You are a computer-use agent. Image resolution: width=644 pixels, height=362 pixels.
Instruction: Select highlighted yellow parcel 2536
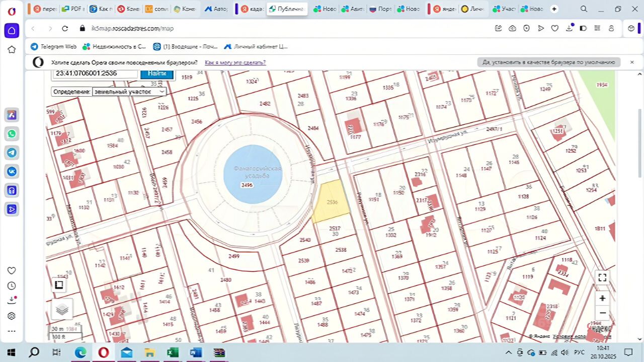[x=332, y=202]
